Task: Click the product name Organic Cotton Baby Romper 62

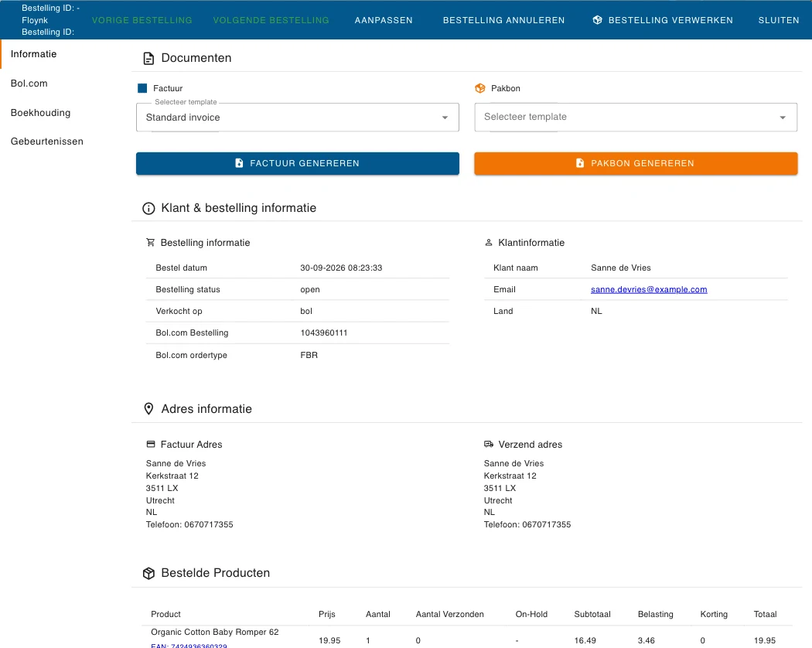Action: pyautogui.click(x=215, y=632)
